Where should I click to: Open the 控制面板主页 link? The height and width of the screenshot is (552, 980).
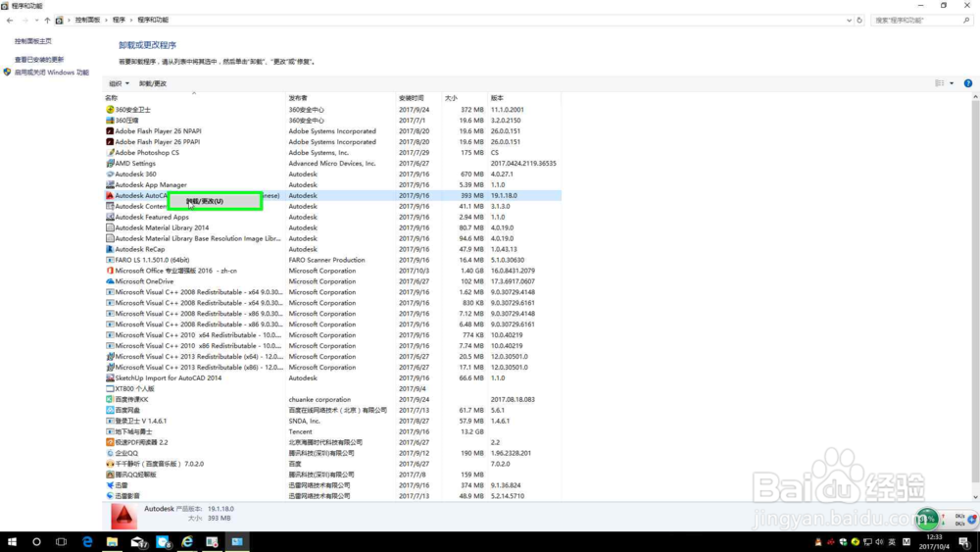pos(33,41)
